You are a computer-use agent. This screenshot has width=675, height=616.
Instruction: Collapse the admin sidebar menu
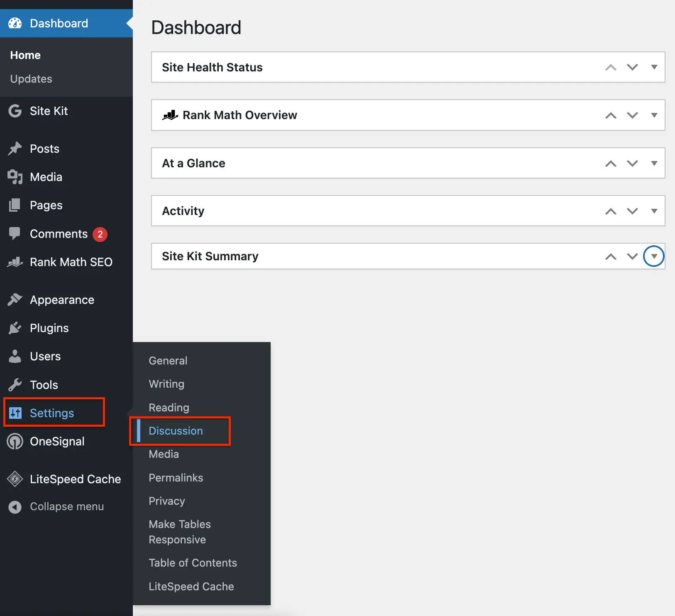(66, 506)
